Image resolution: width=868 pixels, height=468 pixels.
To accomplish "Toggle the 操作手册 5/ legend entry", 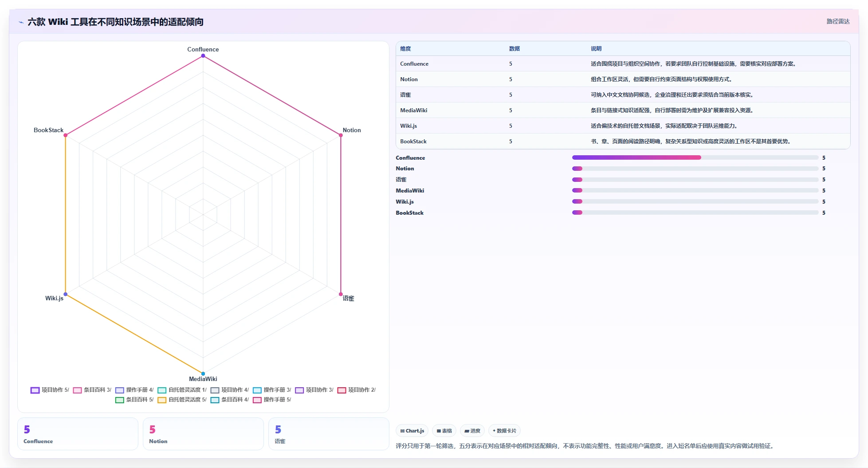I will [x=272, y=400].
